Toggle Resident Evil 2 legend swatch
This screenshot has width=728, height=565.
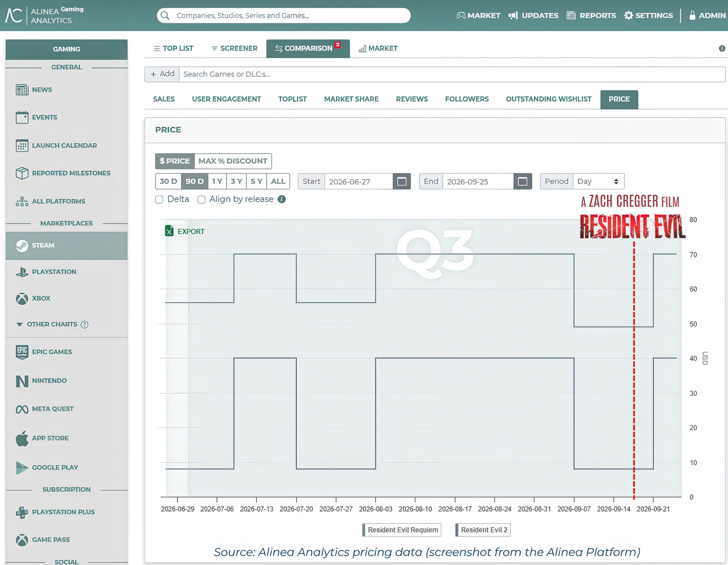tap(457, 530)
